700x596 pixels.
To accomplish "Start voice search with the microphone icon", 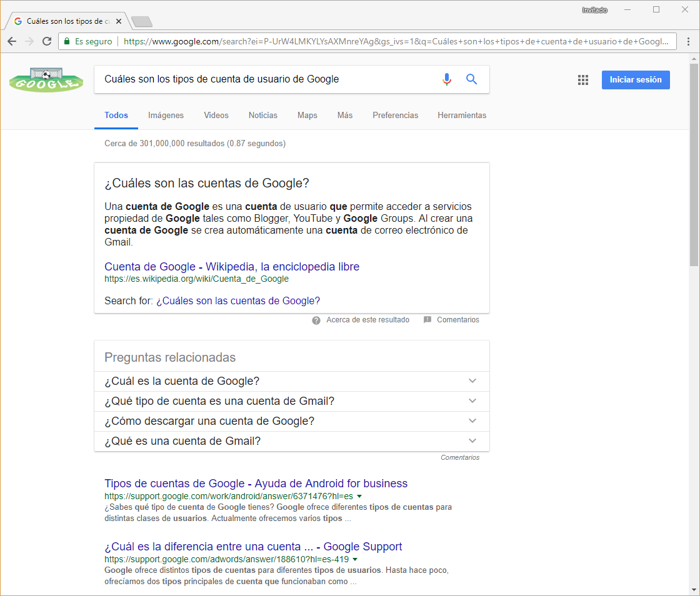I will [x=447, y=79].
